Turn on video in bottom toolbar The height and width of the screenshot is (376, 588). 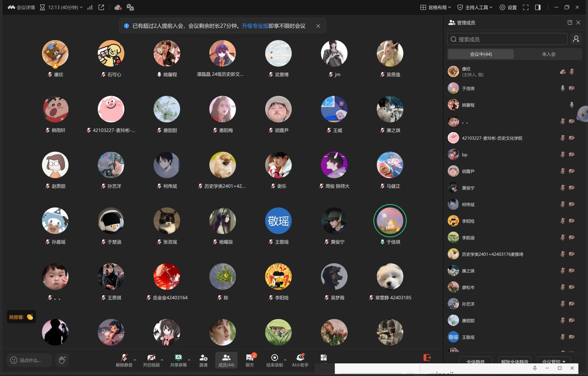click(151, 358)
